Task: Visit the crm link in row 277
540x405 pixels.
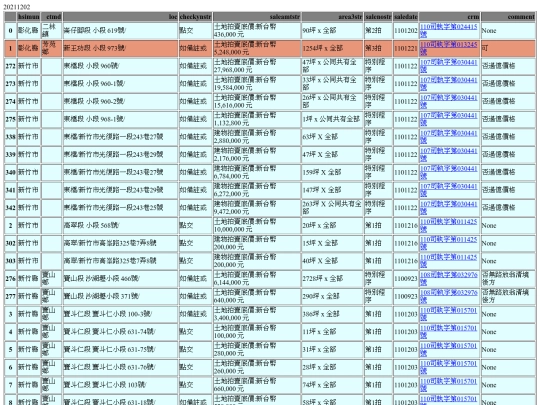Action: (449, 296)
